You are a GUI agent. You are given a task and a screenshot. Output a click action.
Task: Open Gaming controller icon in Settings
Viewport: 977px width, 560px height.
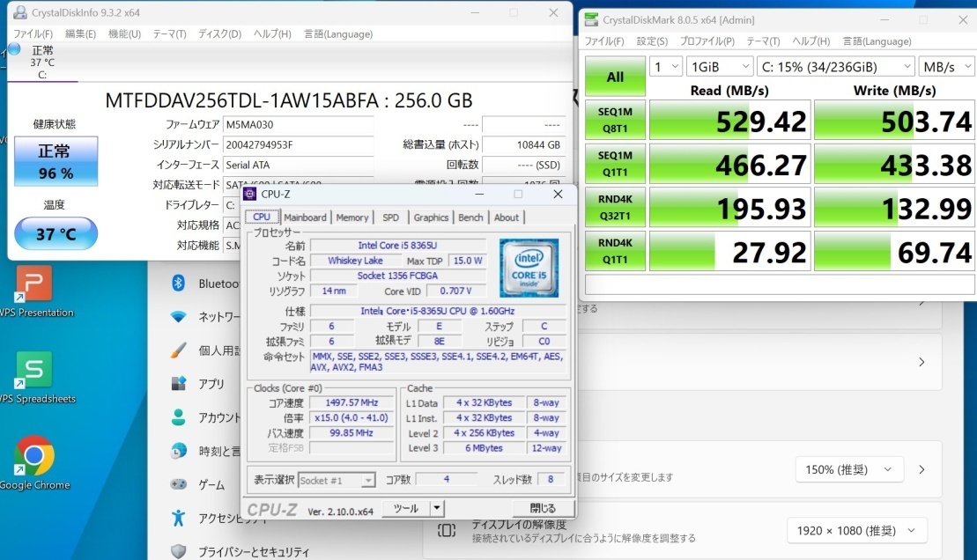[178, 484]
